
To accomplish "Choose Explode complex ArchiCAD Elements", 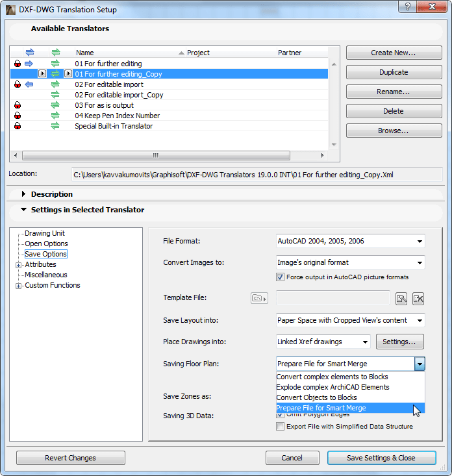I will coord(350,387).
